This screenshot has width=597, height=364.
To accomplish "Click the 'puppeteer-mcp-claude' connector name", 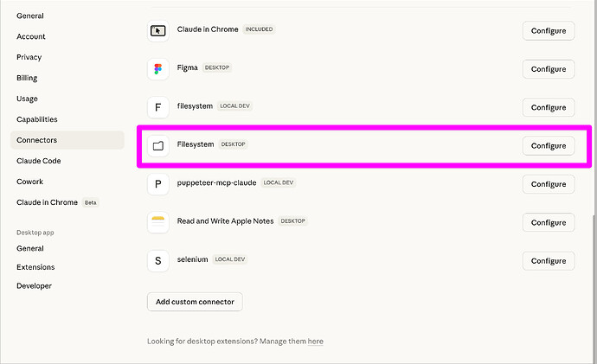I will (216, 182).
